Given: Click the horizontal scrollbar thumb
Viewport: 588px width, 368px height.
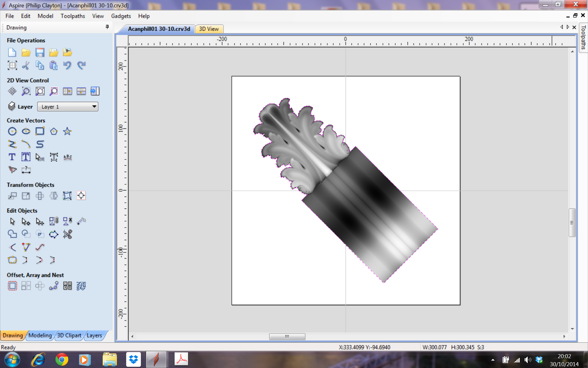Looking at the screenshot, I should (x=287, y=336).
